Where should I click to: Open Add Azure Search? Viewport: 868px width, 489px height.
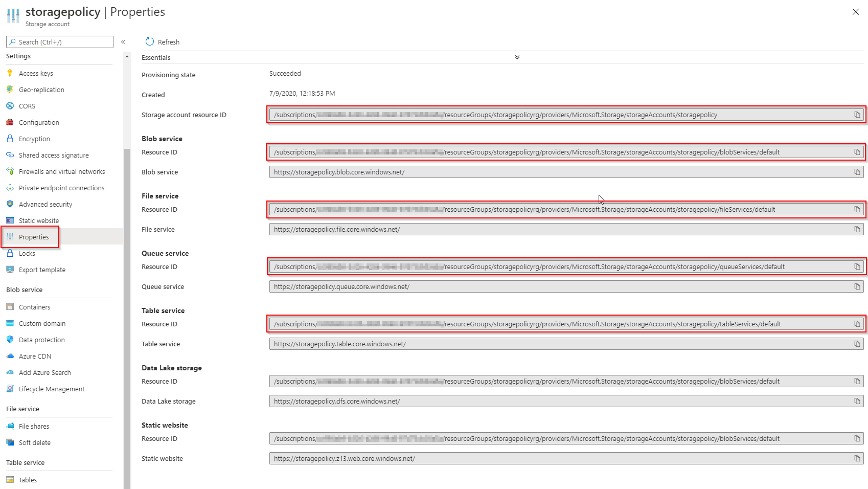pyautogui.click(x=45, y=372)
